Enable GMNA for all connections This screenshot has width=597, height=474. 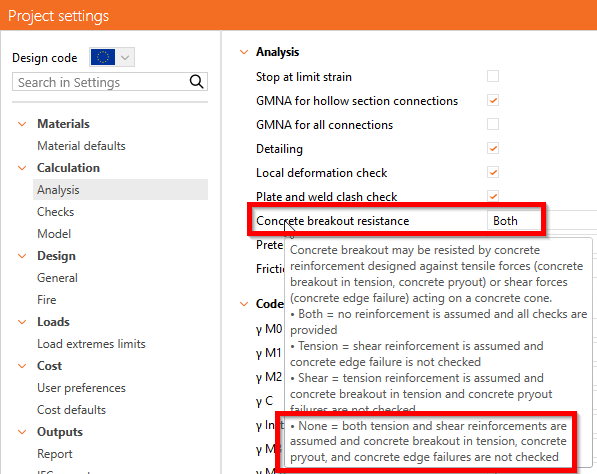[x=493, y=124]
